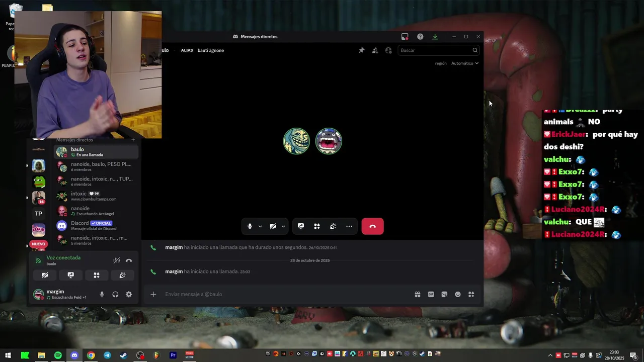Open group nanoide, intoxic, n..., TUP...
This screenshot has height=362, width=644.
[x=96, y=181]
